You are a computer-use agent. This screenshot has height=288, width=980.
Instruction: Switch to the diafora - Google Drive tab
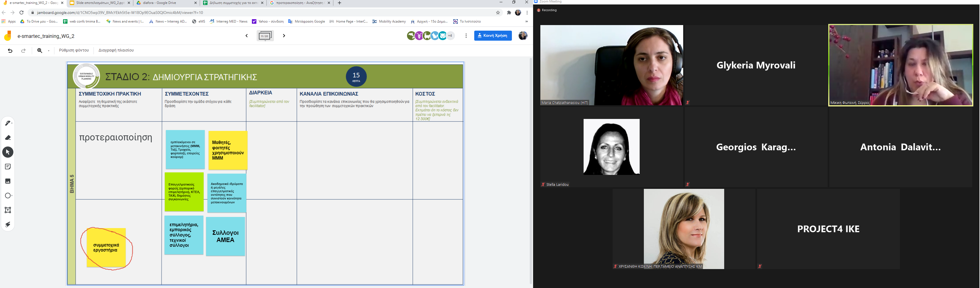[x=167, y=3]
